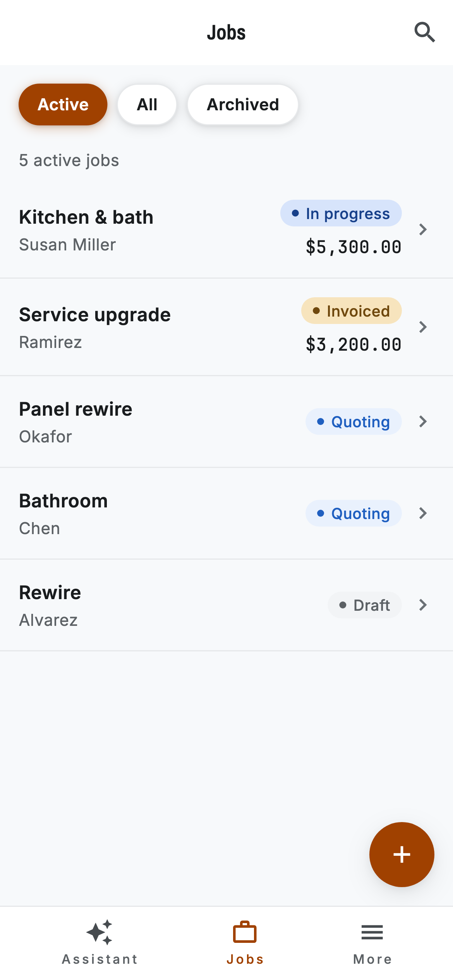Open the Service upgrade job

226,327
